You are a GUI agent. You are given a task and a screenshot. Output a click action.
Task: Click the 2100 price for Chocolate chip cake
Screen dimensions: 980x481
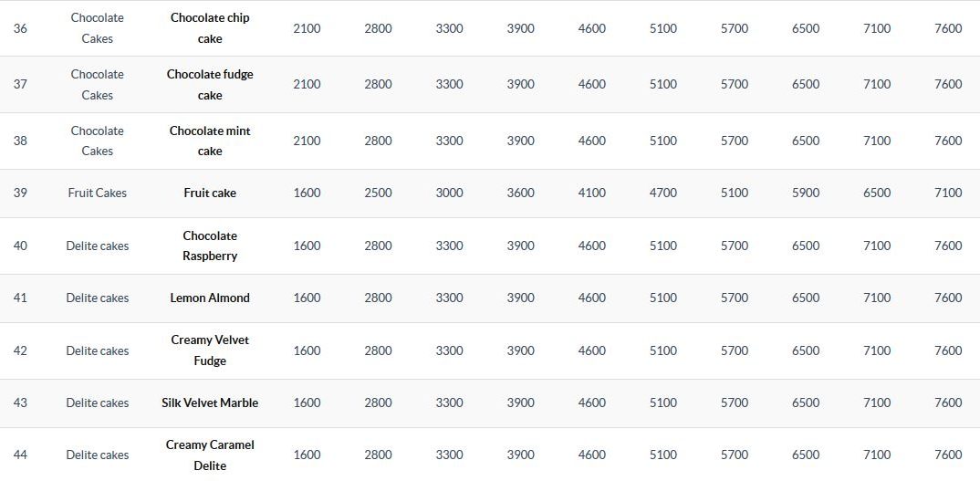[x=307, y=28]
